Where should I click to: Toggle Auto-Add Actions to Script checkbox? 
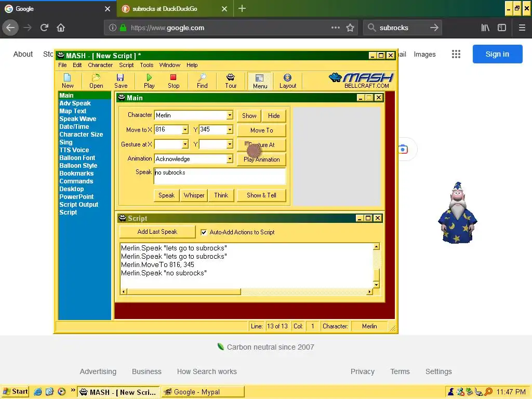click(204, 232)
